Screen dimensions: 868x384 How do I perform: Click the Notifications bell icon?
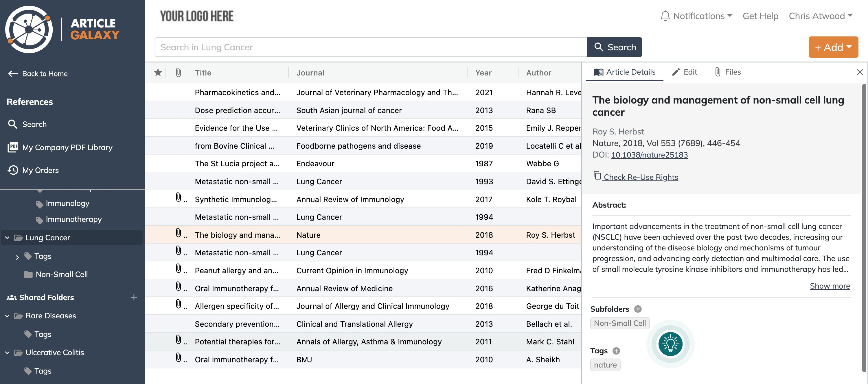coord(665,16)
